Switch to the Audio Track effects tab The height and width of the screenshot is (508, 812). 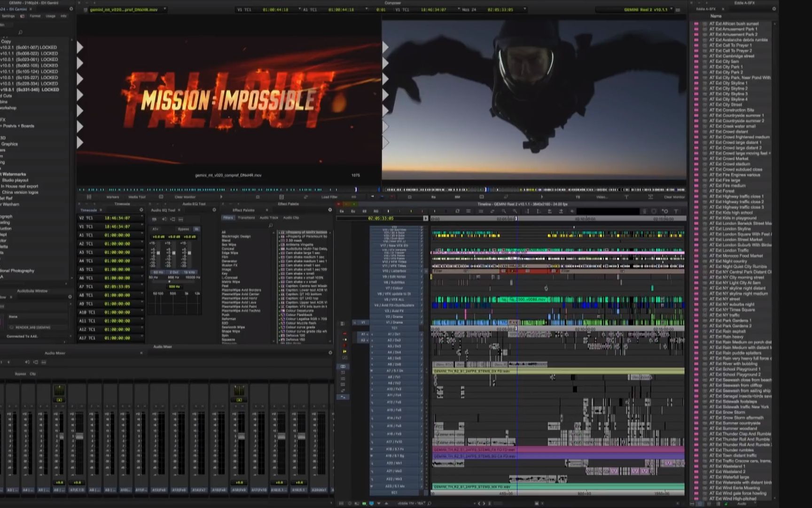click(x=269, y=218)
